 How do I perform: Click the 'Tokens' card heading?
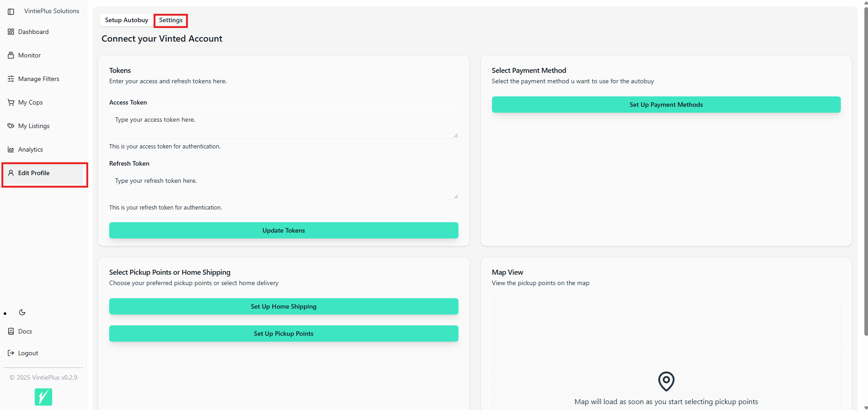[120, 70]
